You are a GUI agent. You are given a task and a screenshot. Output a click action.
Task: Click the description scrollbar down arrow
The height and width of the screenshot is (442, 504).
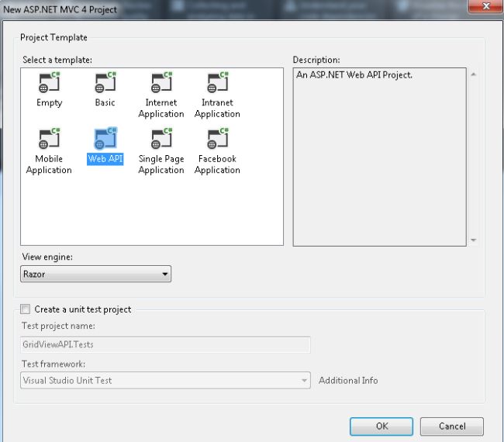click(474, 240)
